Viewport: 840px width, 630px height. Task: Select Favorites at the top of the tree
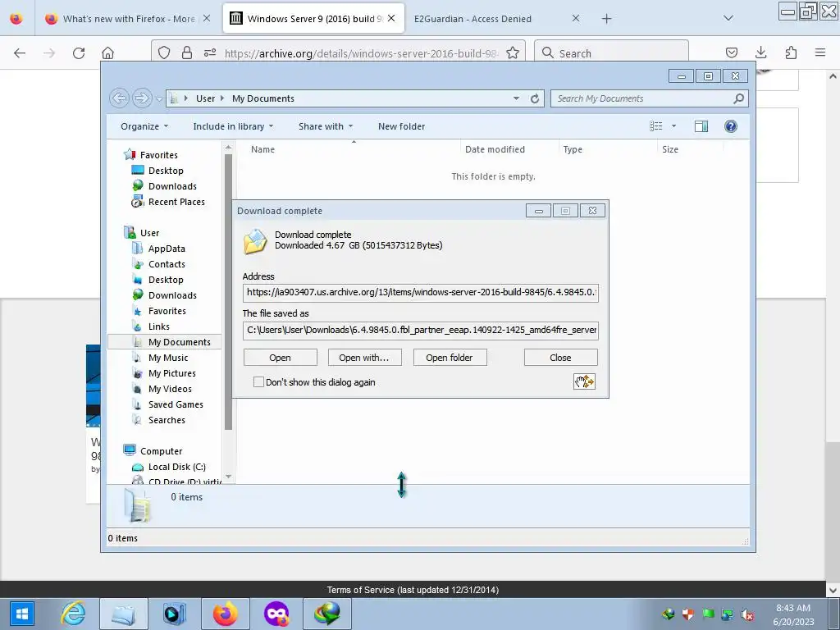[x=158, y=155]
